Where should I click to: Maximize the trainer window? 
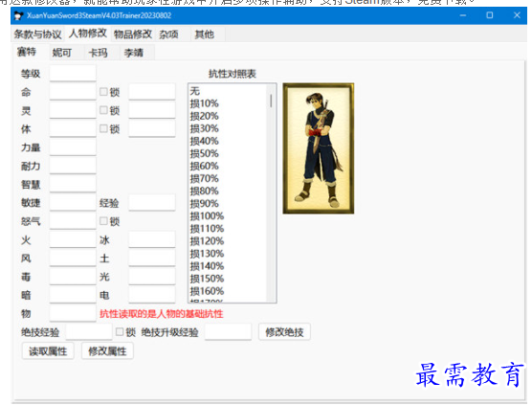490,15
